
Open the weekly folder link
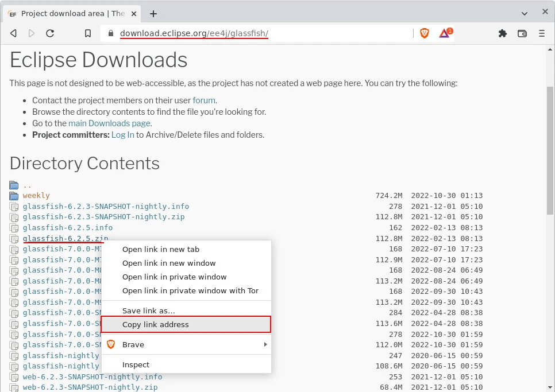coord(36,196)
